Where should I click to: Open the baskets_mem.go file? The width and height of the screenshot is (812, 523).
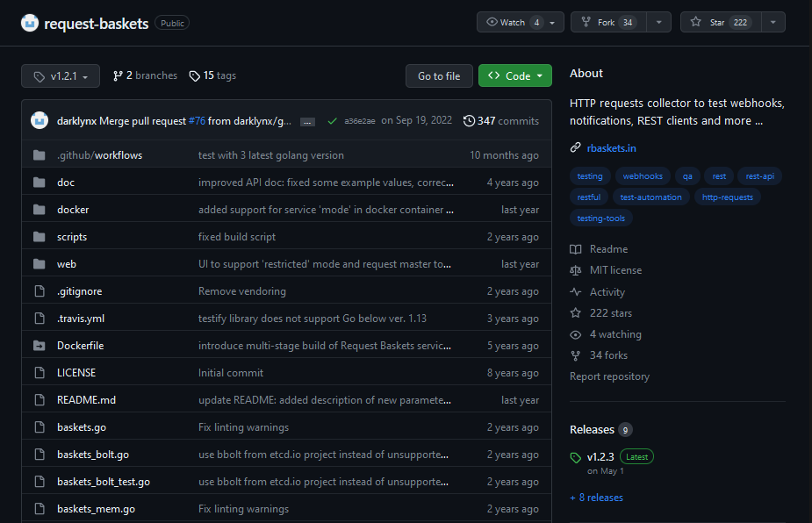(x=96, y=509)
